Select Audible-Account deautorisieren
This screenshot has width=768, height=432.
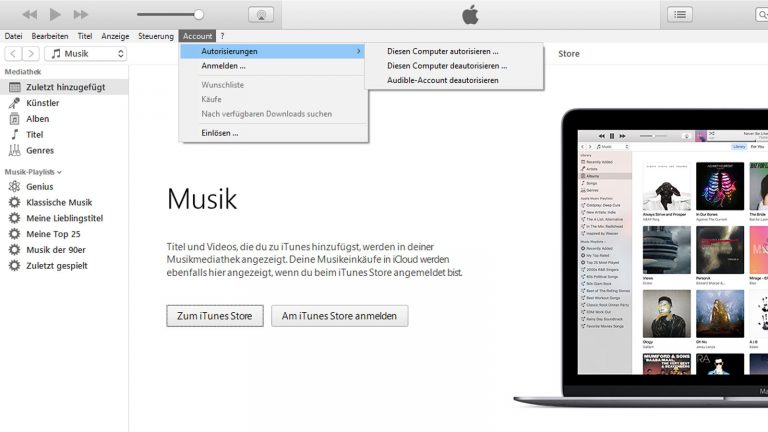pyautogui.click(x=442, y=80)
